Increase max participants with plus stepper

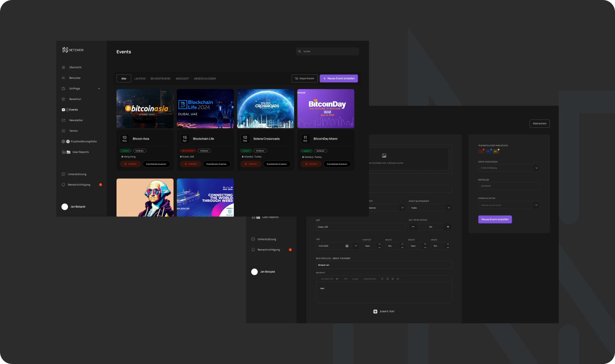448,227
